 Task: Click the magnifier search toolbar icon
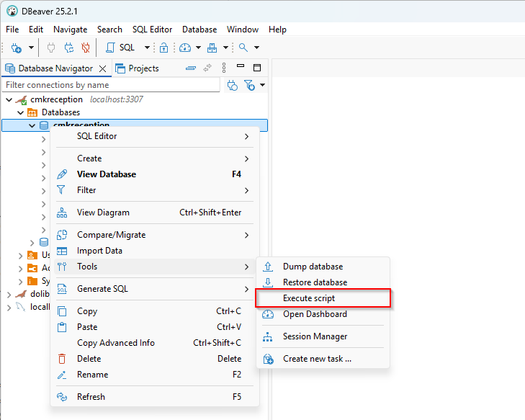[x=243, y=48]
